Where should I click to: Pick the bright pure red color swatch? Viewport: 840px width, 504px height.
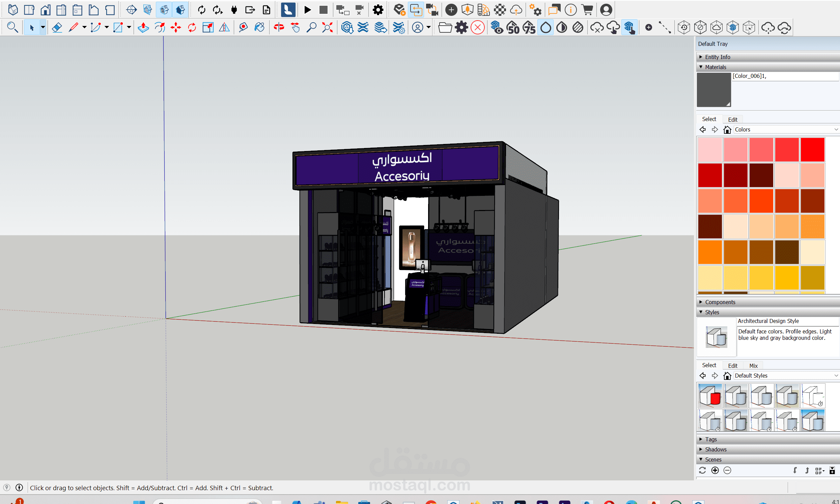(x=812, y=149)
